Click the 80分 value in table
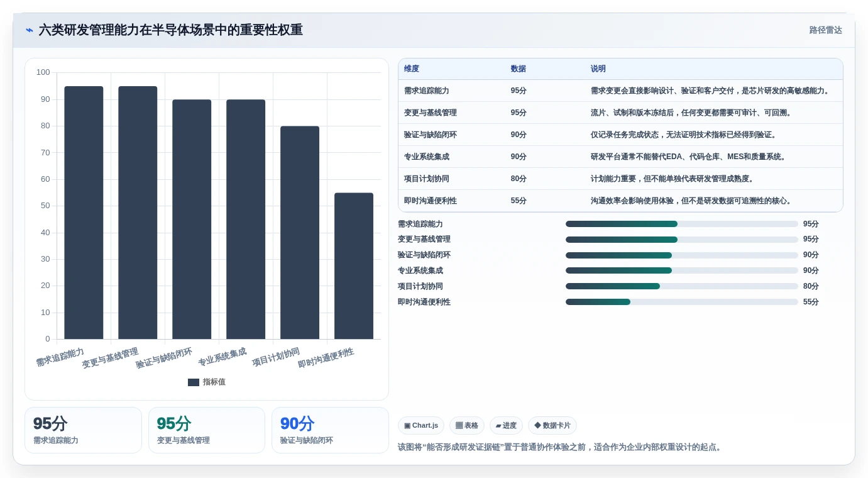868x478 pixels. coord(519,179)
